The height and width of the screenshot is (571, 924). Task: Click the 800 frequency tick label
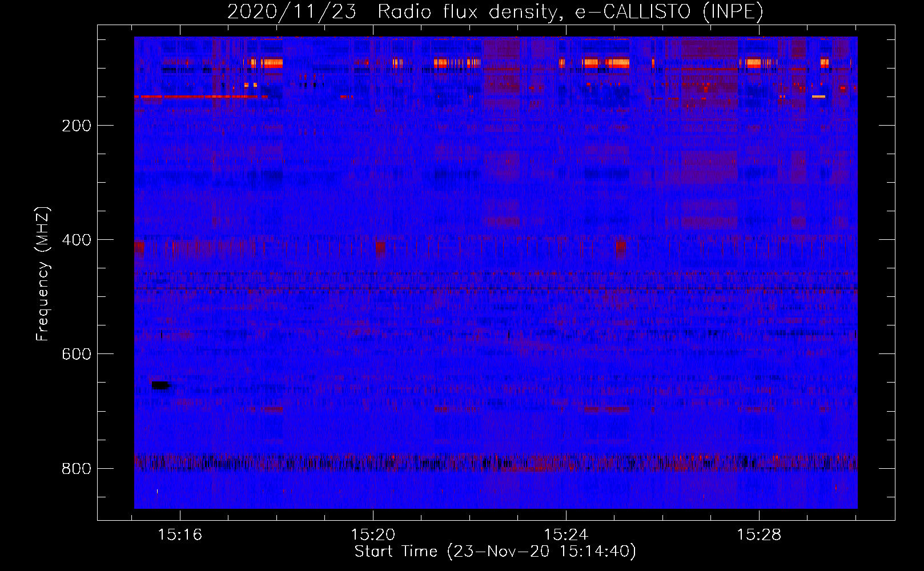coord(77,469)
